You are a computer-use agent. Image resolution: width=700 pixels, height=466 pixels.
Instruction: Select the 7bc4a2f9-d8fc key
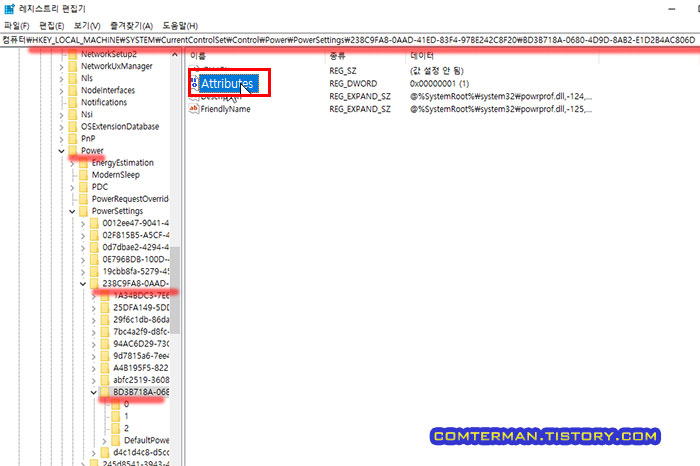pos(141,331)
